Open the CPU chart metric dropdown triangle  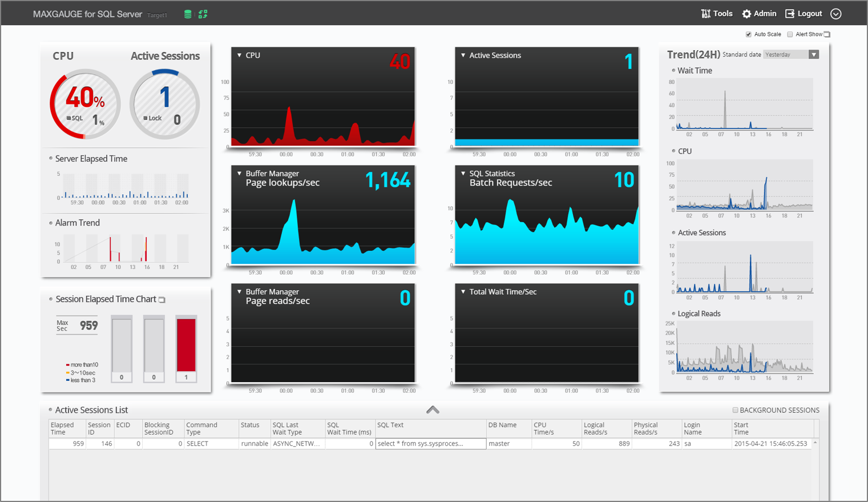(x=239, y=55)
